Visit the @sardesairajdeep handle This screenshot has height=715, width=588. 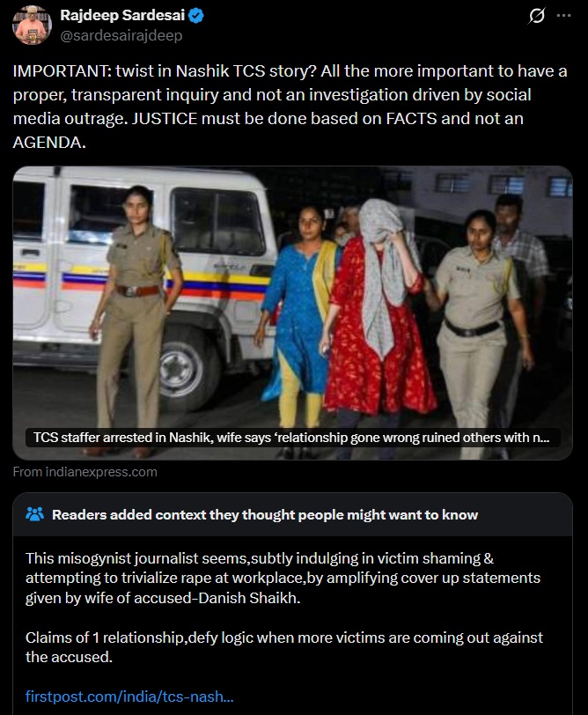click(121, 35)
